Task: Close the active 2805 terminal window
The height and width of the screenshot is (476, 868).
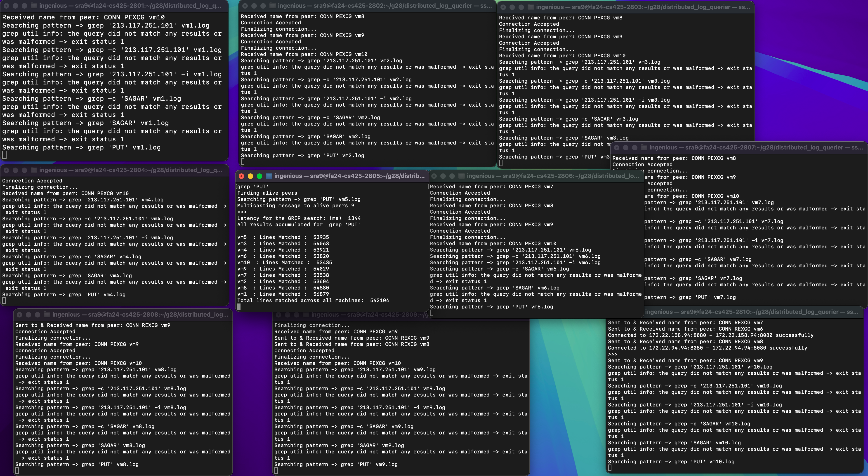Action: tap(241, 176)
